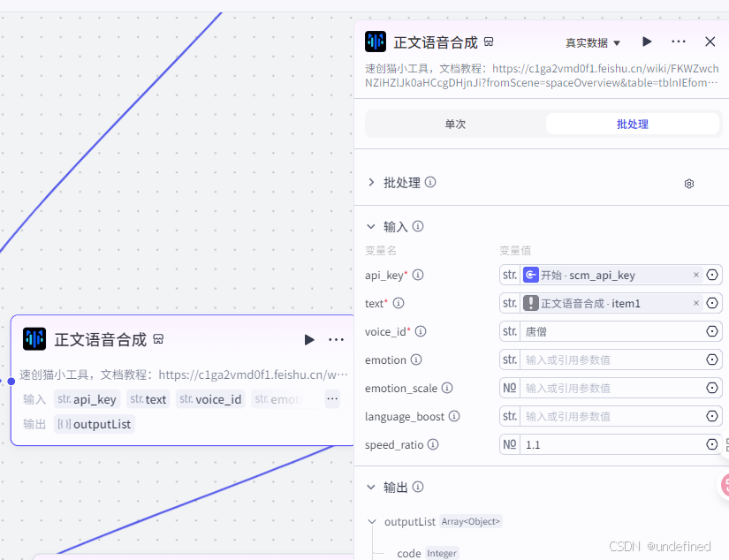Show info for the emotion_scale parameter

click(447, 388)
